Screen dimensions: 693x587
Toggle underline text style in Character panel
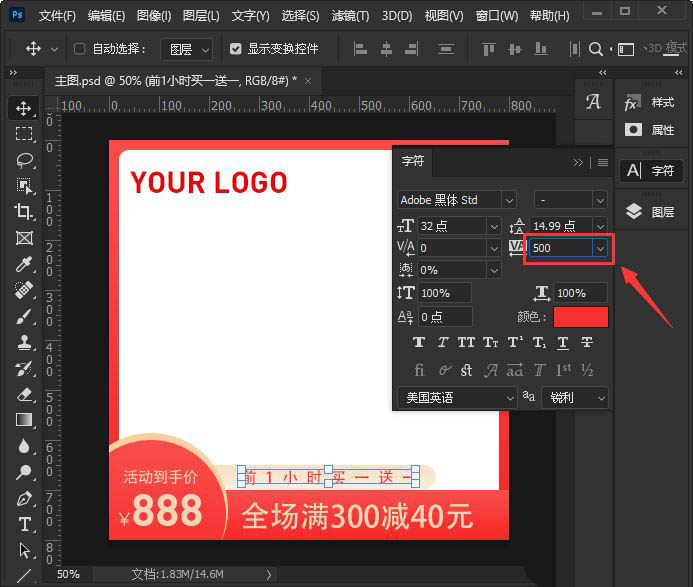pyautogui.click(x=563, y=343)
